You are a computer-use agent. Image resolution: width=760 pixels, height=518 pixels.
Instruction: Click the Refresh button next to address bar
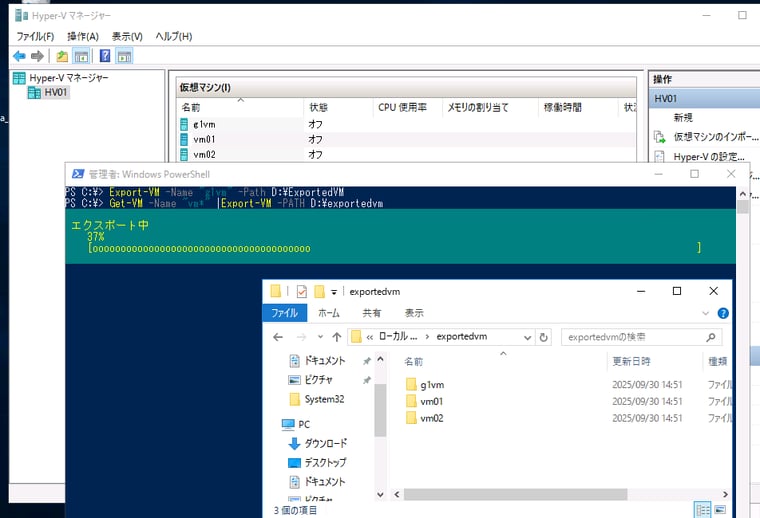[543, 337]
